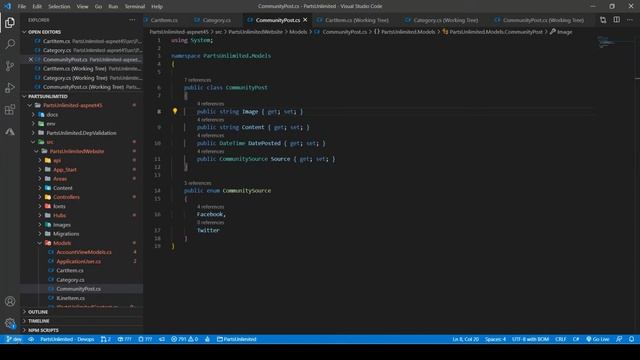This screenshot has width=640, height=360.
Task: Expand the Controllers folder
Action: 40,197
